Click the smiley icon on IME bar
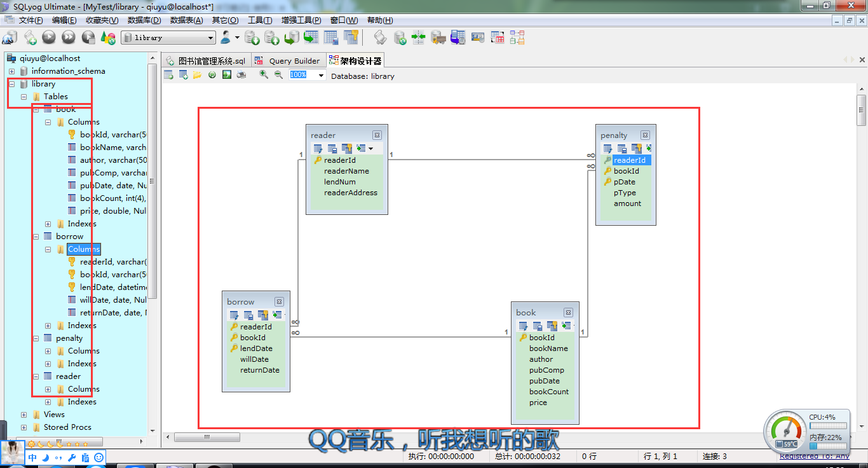The width and height of the screenshot is (868, 468). pyautogui.click(x=98, y=458)
